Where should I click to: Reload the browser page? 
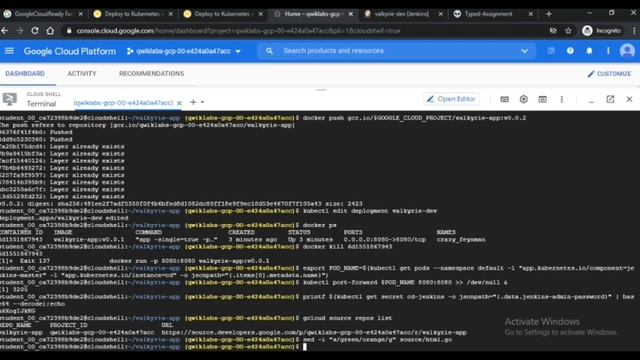pyautogui.click(x=35, y=31)
